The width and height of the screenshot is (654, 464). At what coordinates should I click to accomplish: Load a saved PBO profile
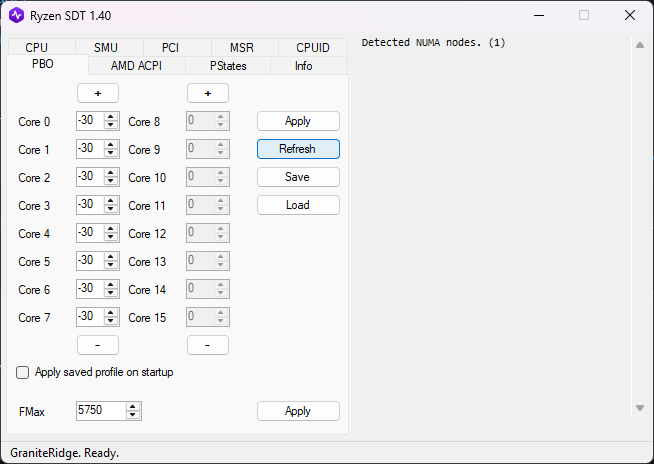click(x=298, y=205)
